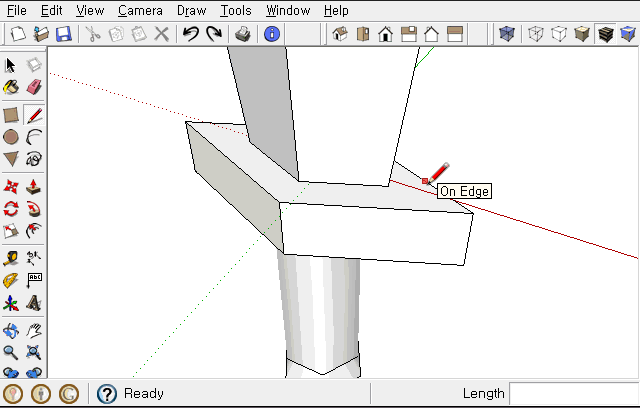
Task: Select the Move tool
Action: coord(11,187)
